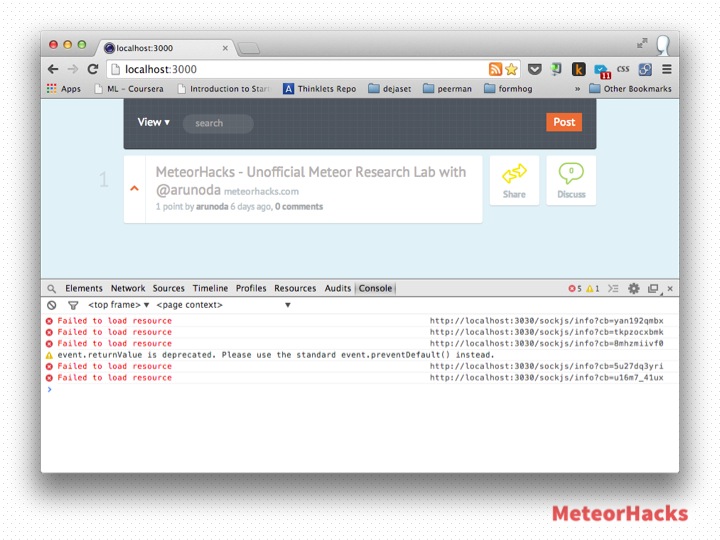Viewport: 720px width, 540px height.
Task: Switch to the Elements tab
Action: [x=84, y=288]
